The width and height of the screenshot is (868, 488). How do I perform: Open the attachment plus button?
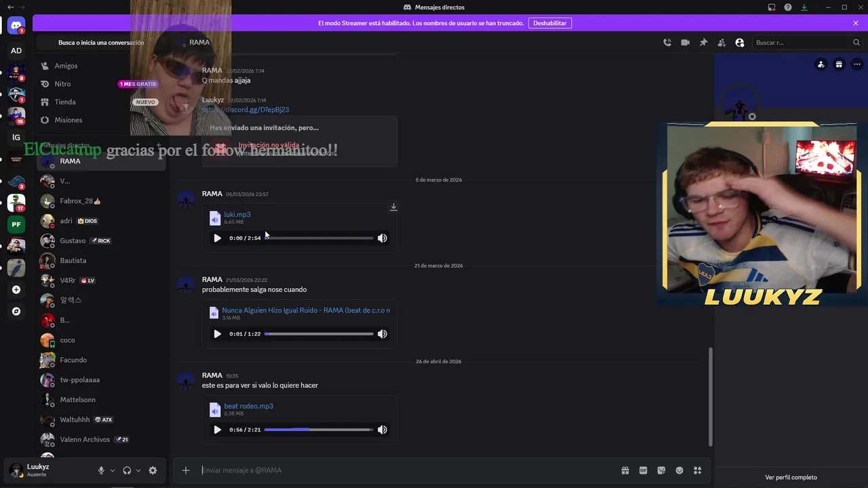(186, 470)
